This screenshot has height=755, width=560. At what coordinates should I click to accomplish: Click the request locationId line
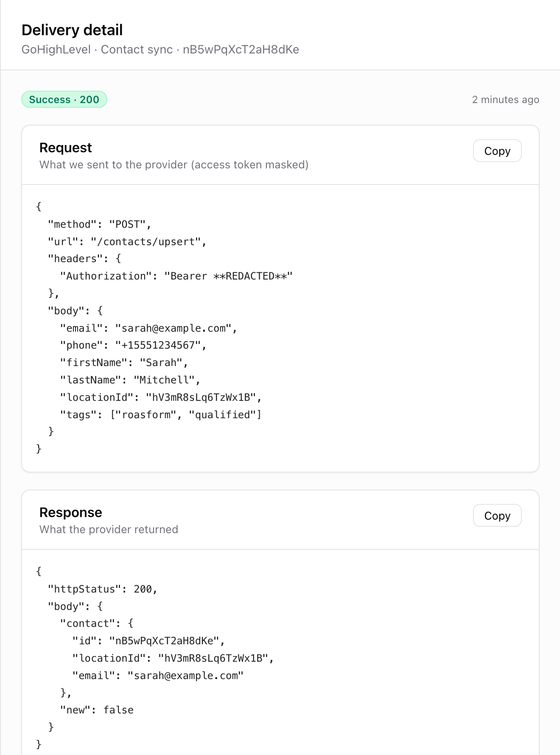coord(161,397)
